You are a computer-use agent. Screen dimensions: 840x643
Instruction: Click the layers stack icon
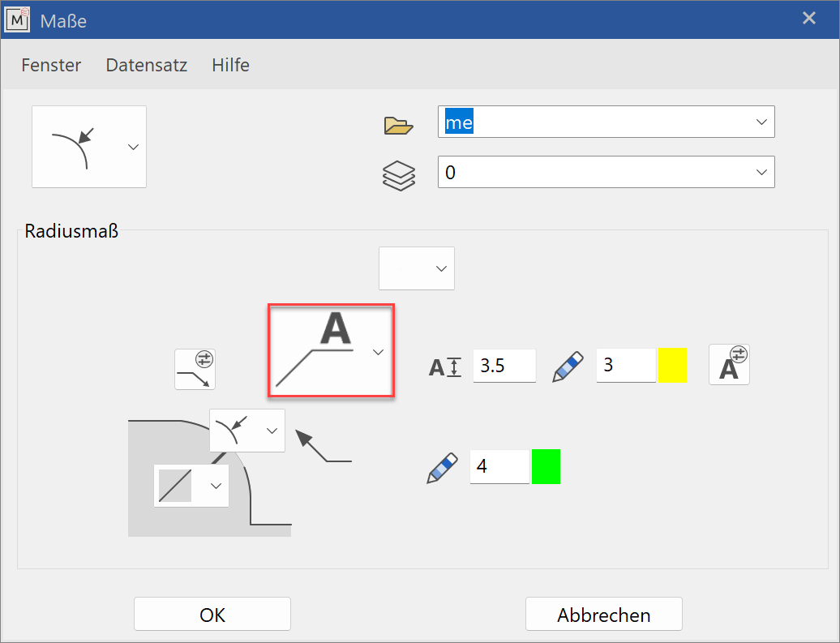pyautogui.click(x=398, y=175)
